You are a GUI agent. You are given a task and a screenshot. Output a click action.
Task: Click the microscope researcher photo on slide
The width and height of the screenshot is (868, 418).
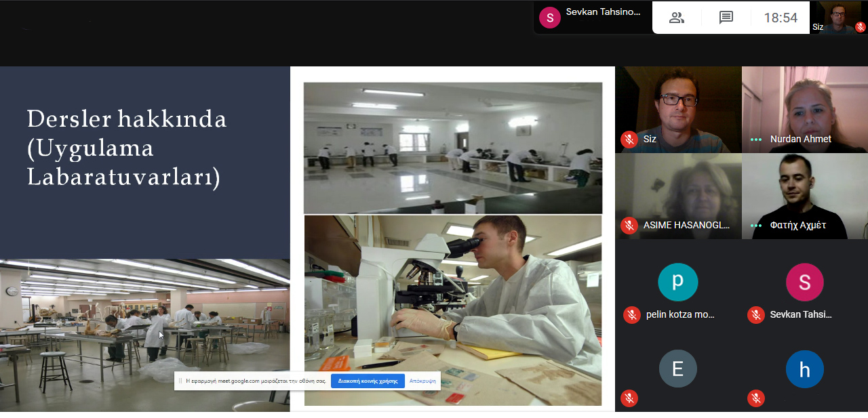453,311
